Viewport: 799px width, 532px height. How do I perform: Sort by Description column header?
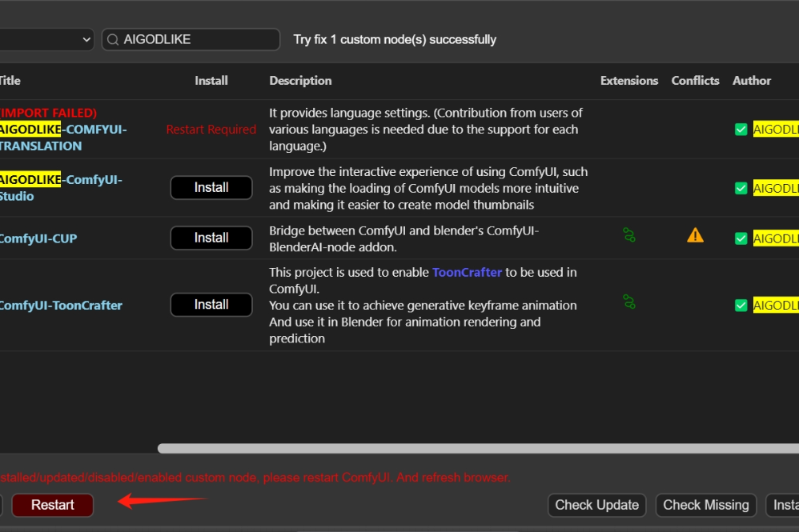[300, 81]
